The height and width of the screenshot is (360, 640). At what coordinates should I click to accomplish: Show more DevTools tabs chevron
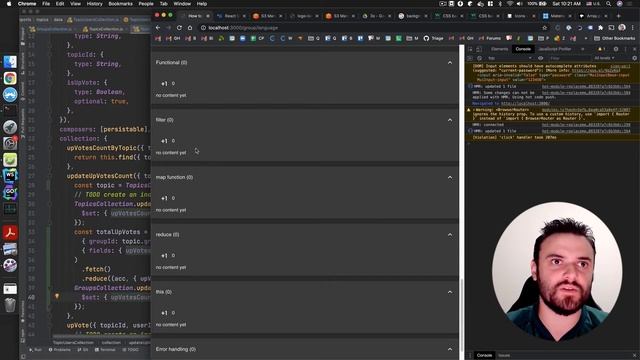click(582, 49)
